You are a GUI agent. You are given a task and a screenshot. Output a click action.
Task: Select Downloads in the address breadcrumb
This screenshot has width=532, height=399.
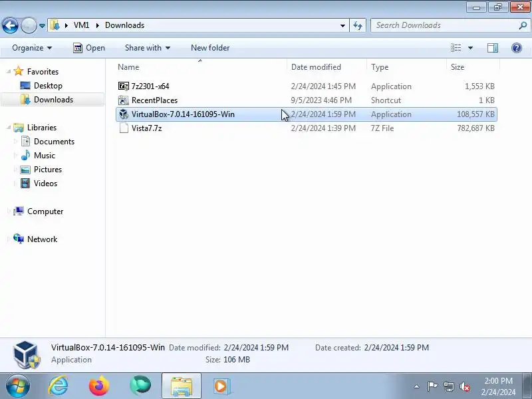[x=124, y=25]
